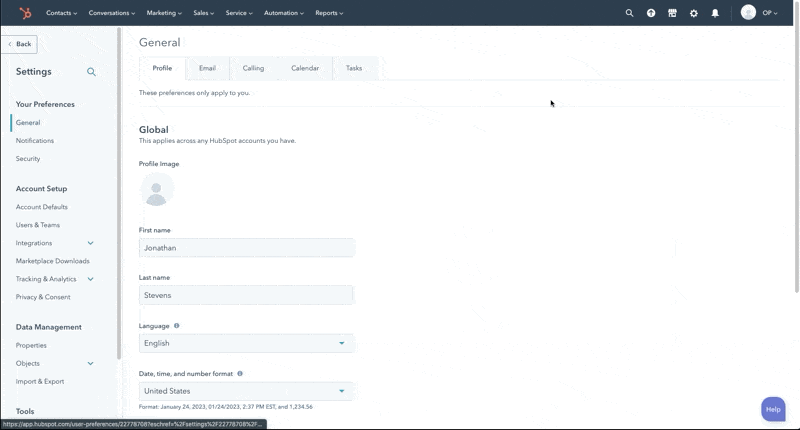Open the Marketplace storefront icon
The width and height of the screenshot is (800, 430).
click(x=672, y=13)
